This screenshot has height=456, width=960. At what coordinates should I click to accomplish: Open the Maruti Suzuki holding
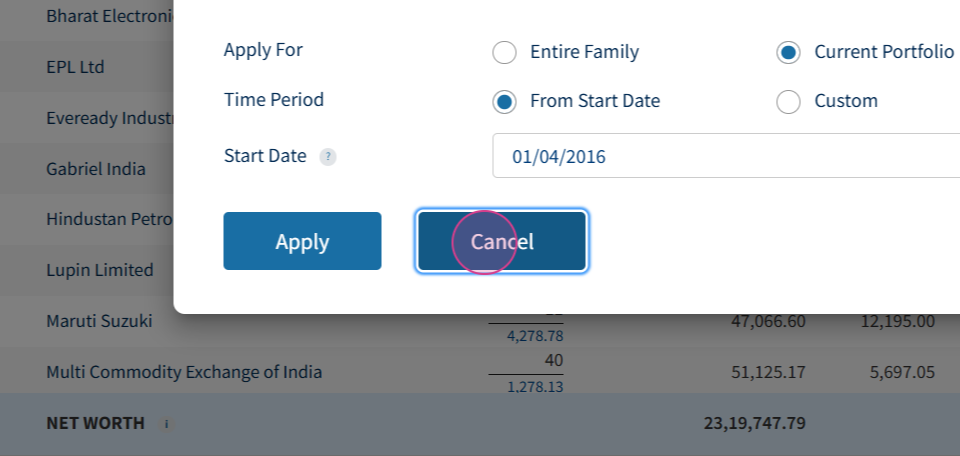coord(99,321)
